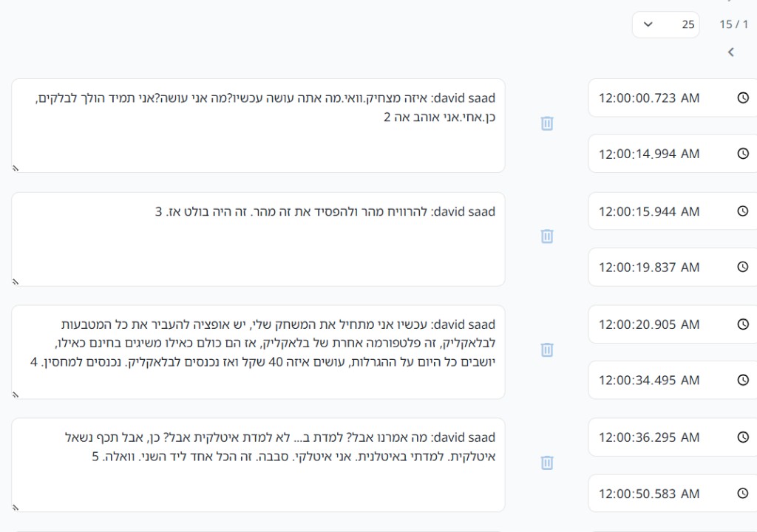Click the resize handle of the first text box

pos(16,168)
